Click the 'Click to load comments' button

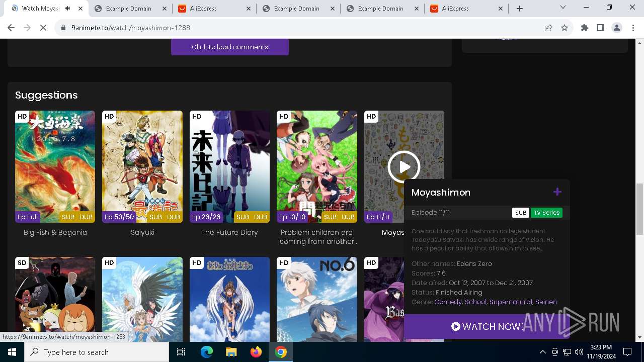pyautogui.click(x=229, y=47)
